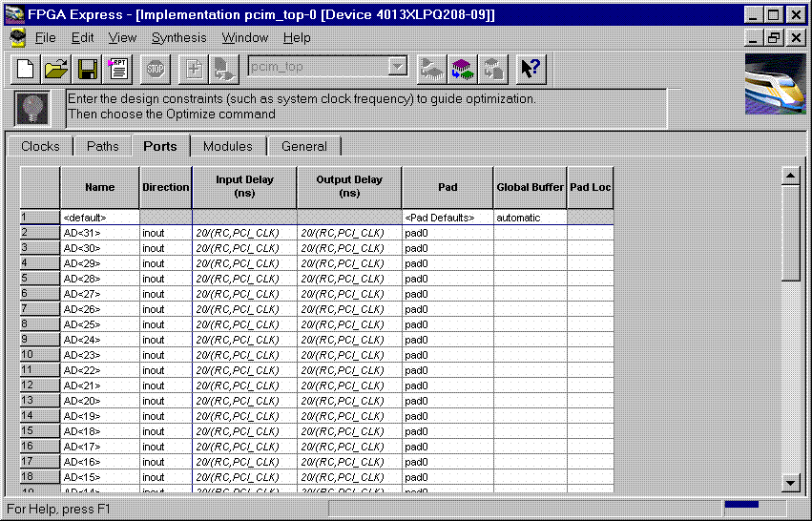Click the Global Buffer column header
Viewport: 812px width, 521px height.
click(530, 187)
